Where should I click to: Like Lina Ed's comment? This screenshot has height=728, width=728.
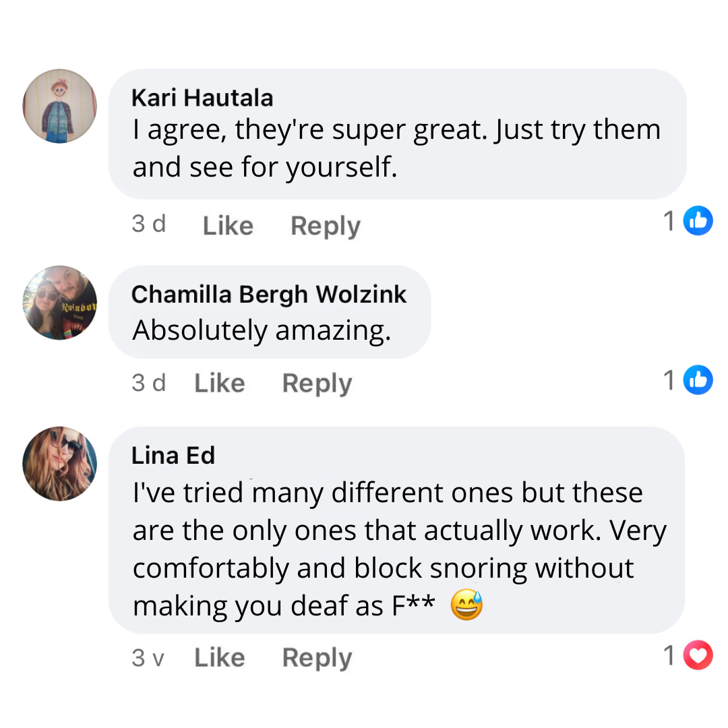pos(219,657)
